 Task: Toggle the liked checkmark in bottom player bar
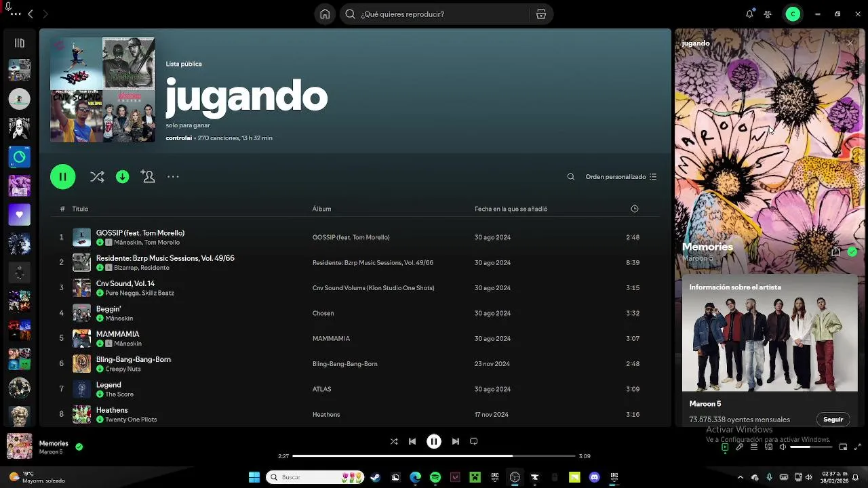(x=79, y=447)
